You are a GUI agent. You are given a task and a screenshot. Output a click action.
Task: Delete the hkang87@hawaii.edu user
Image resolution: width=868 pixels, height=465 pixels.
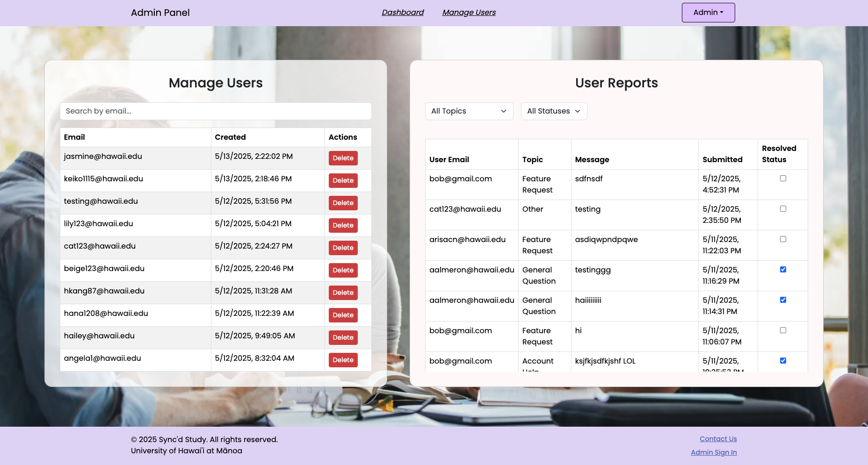(x=343, y=293)
